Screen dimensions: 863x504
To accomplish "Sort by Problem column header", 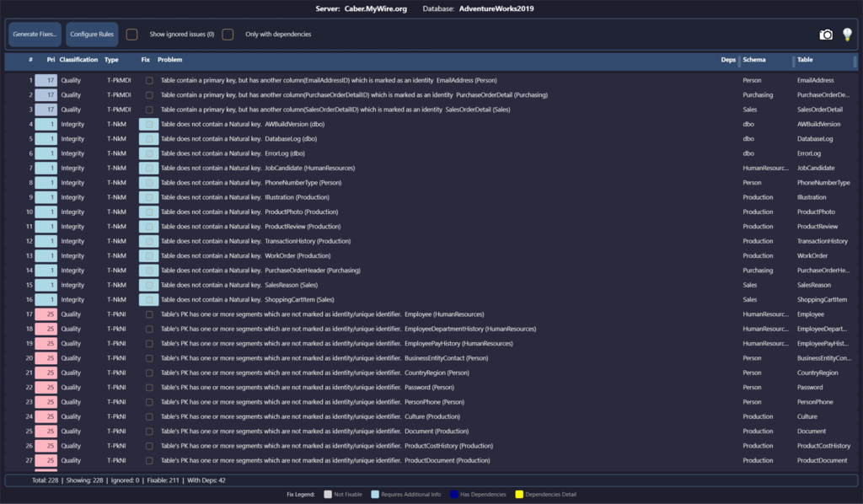I will click(x=169, y=60).
